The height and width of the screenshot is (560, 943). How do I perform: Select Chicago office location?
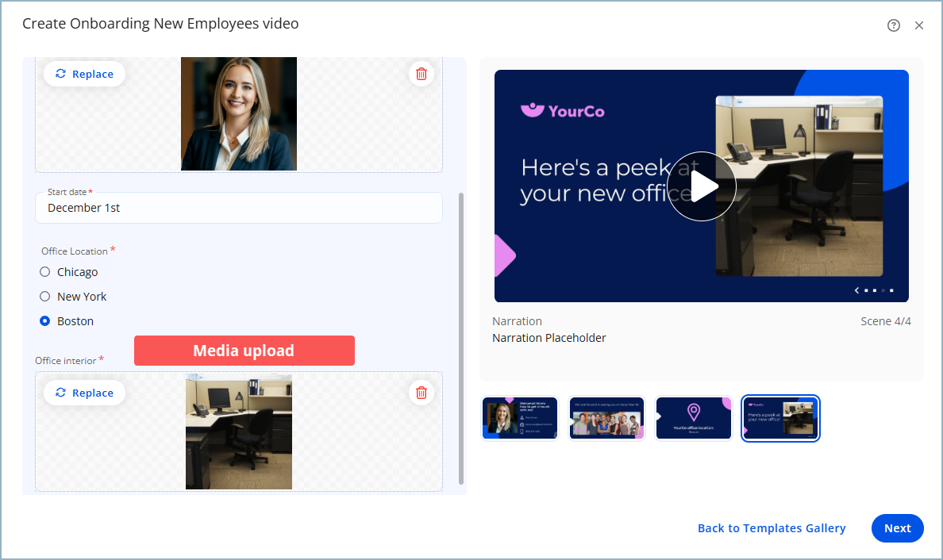(x=44, y=272)
